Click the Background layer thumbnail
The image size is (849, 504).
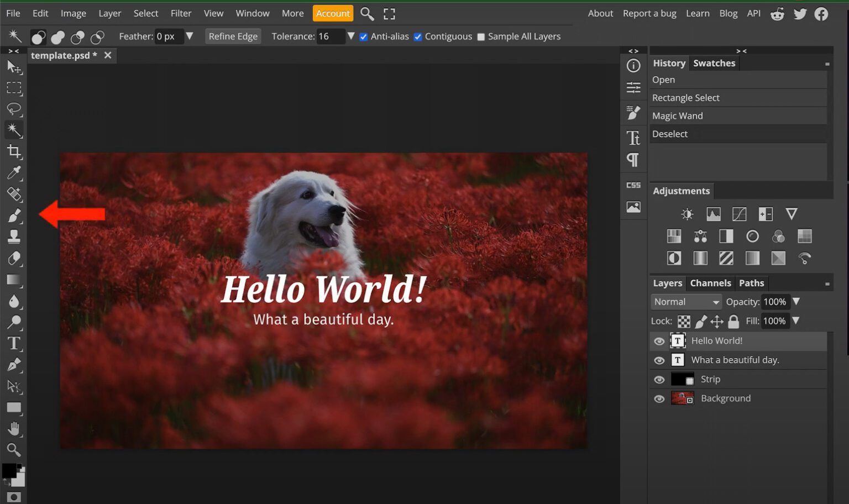click(x=682, y=398)
